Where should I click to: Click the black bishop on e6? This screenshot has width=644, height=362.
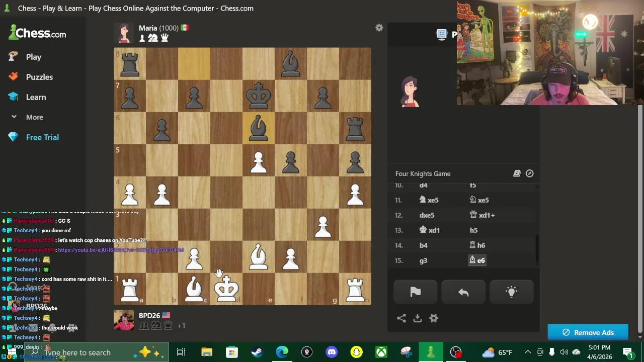click(259, 128)
